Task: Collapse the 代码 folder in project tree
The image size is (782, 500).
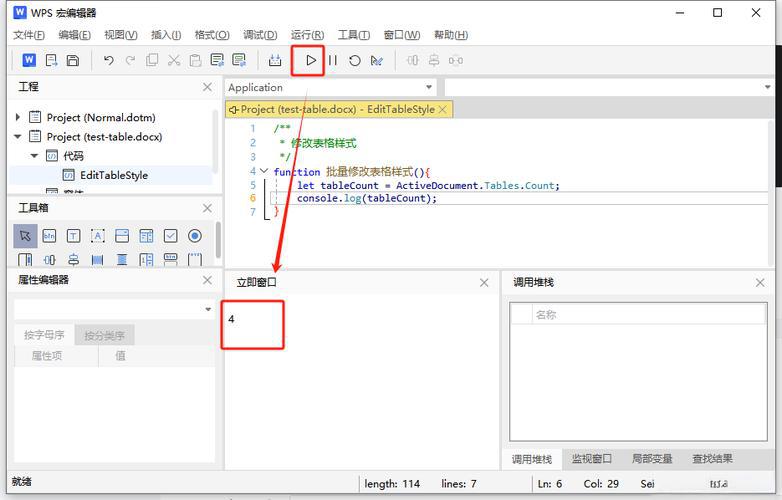Action: [x=35, y=156]
